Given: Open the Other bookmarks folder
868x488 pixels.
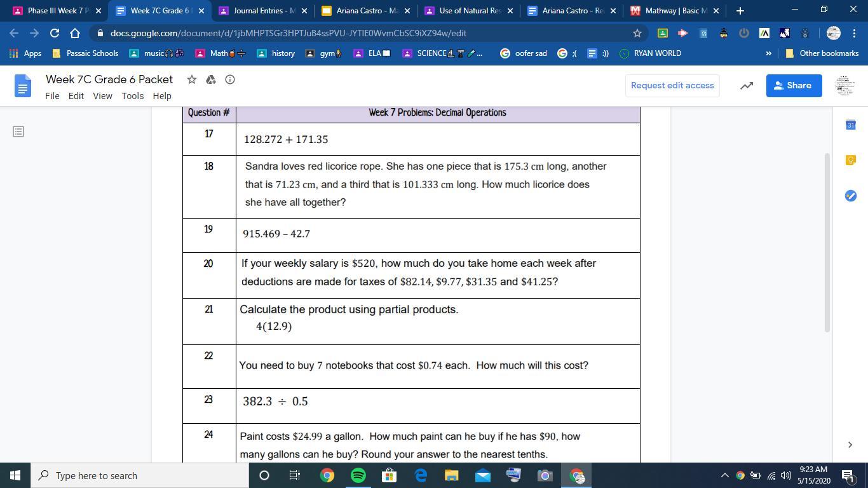Looking at the screenshot, I should [x=822, y=53].
